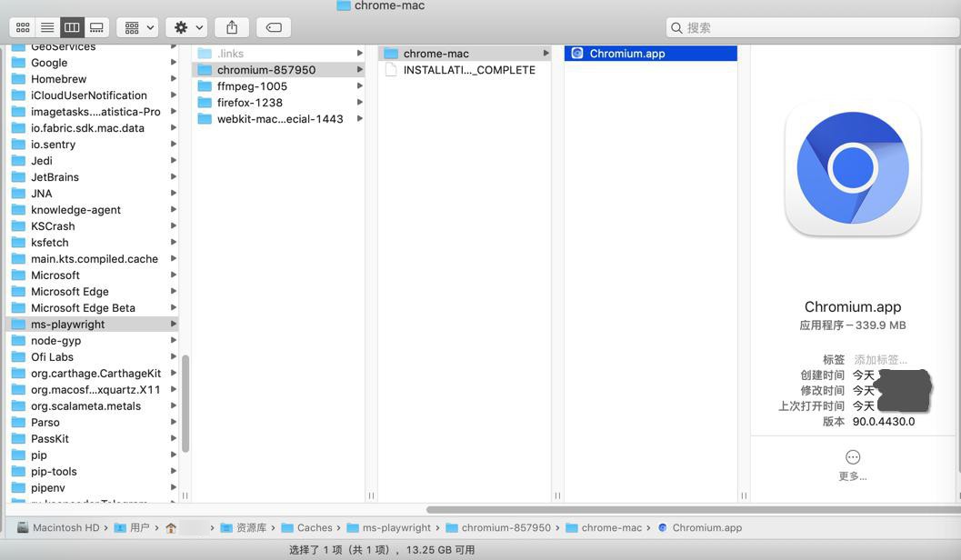
Task: Select the hidden .links folder
Action: tap(279, 54)
